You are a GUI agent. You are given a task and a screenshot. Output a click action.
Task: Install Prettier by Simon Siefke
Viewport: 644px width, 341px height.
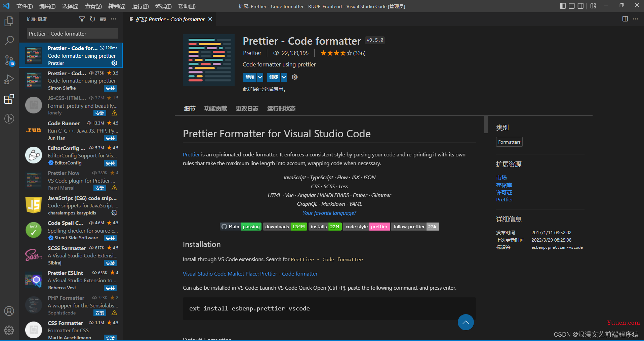pyautogui.click(x=110, y=88)
